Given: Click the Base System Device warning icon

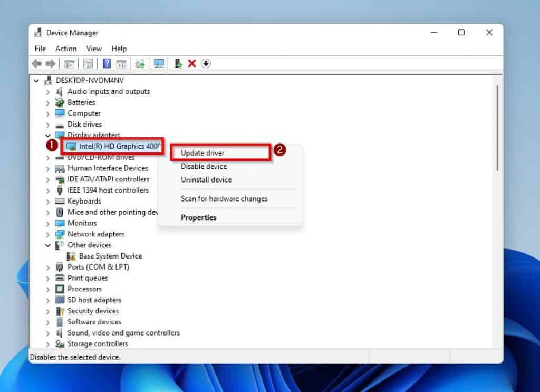Looking at the screenshot, I should [71, 256].
